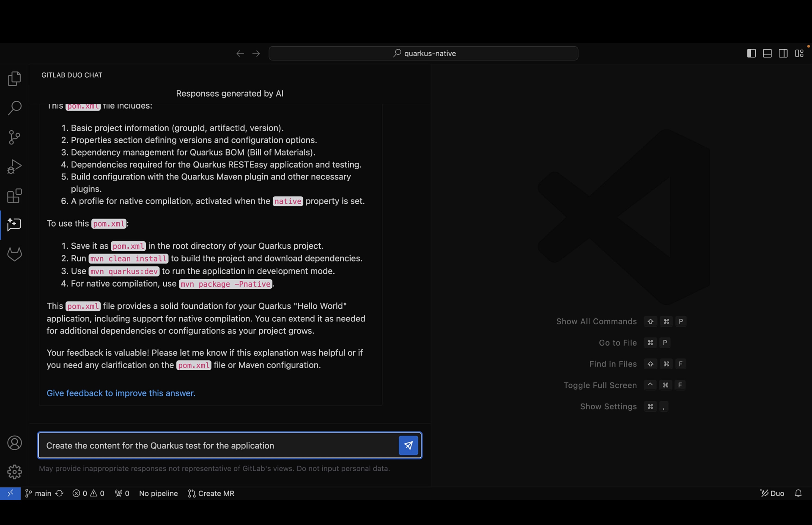Toggle the primary side bar layout icon

(751, 53)
